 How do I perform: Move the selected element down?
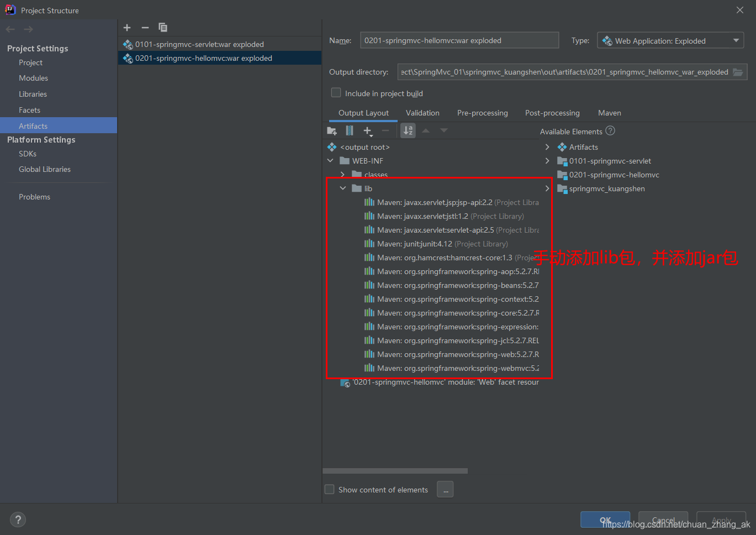(444, 130)
